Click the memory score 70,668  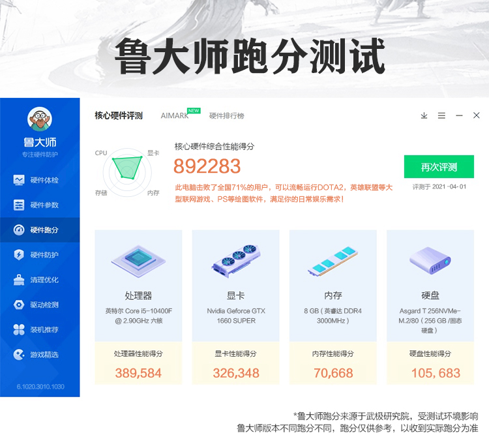click(333, 373)
